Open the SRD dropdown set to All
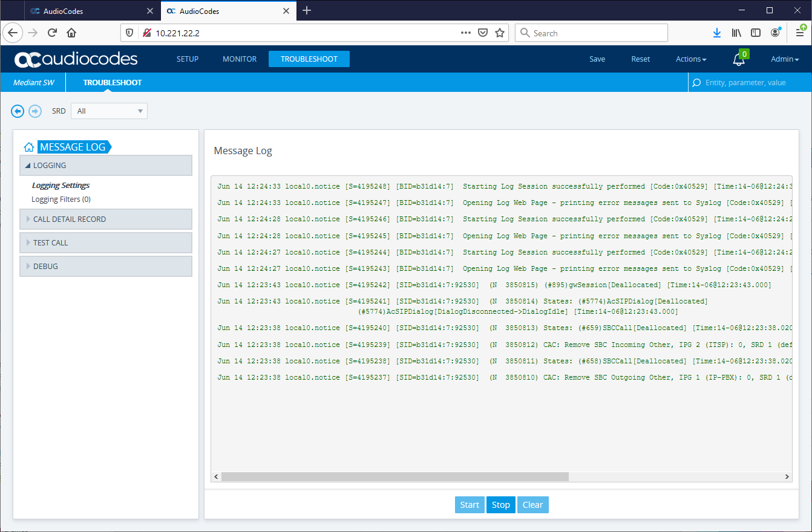Image resolution: width=812 pixels, height=532 pixels. 109,111
